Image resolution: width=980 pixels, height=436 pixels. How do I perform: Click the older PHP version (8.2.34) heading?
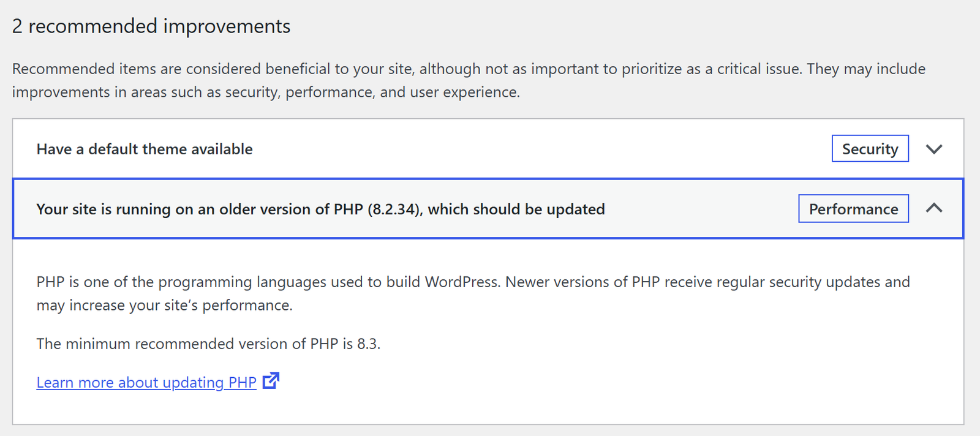320,209
